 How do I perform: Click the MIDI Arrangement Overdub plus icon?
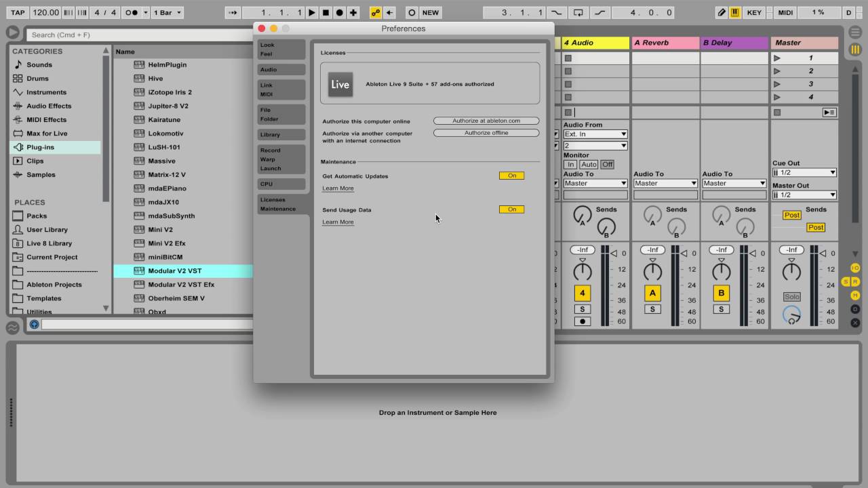pos(353,12)
